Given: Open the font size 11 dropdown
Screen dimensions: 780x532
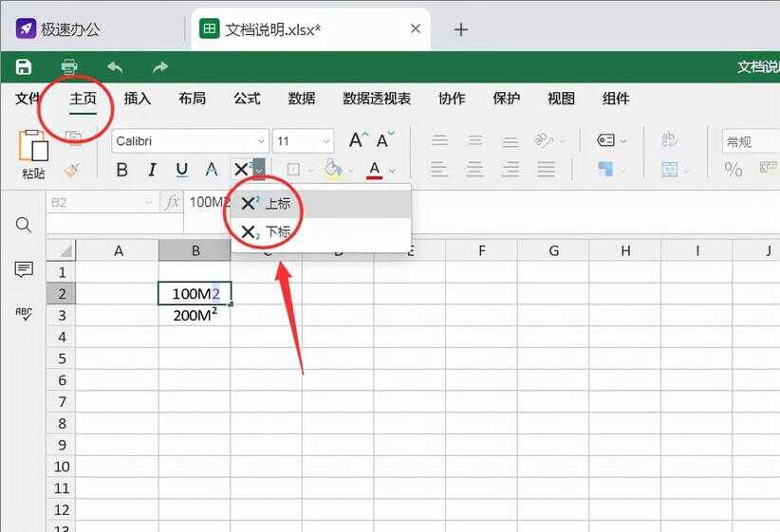Looking at the screenshot, I should [x=324, y=141].
